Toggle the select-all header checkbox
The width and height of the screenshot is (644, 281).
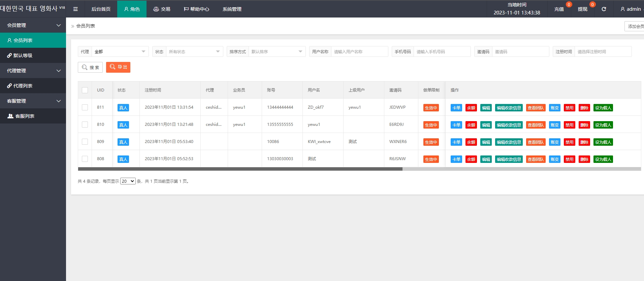click(85, 90)
